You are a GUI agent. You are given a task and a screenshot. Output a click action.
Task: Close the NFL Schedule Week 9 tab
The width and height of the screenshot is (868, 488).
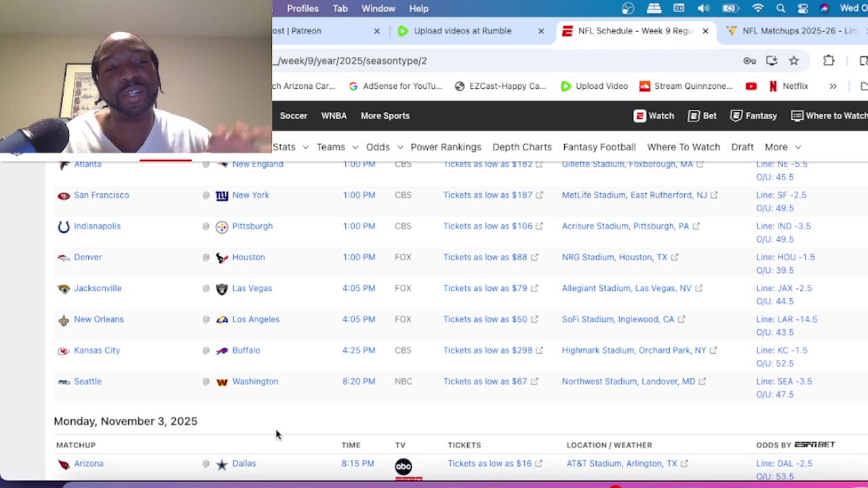click(x=705, y=31)
